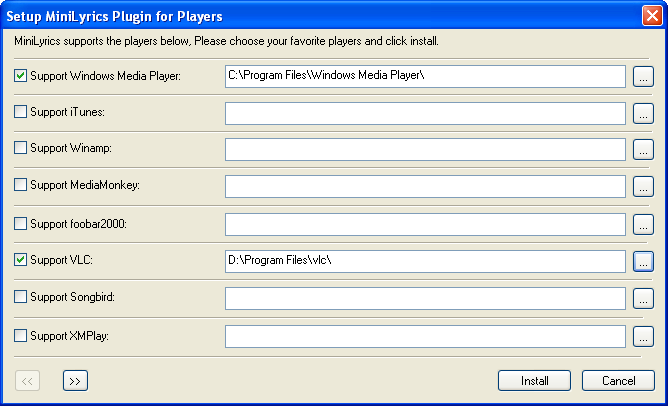Viewport: 668px width, 406px height.
Task: Enable Support foobar2000 checkbox
Action: point(20,224)
